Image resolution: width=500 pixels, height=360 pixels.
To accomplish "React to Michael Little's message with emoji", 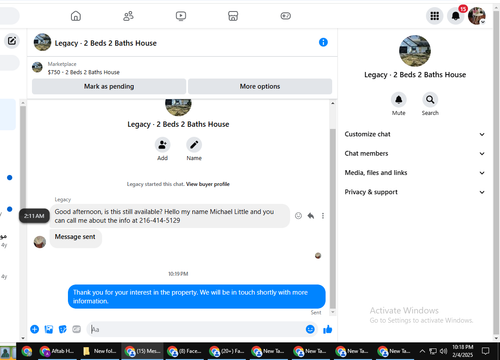I will click(298, 216).
